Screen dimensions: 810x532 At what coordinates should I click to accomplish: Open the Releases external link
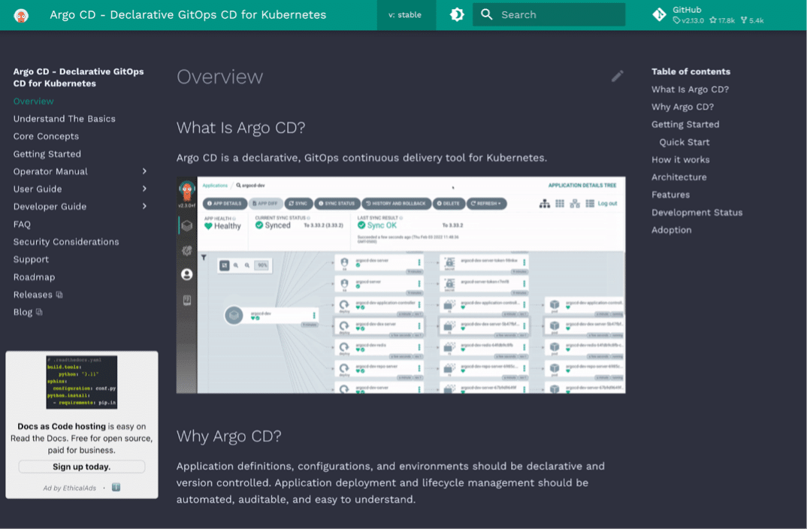[x=38, y=295]
